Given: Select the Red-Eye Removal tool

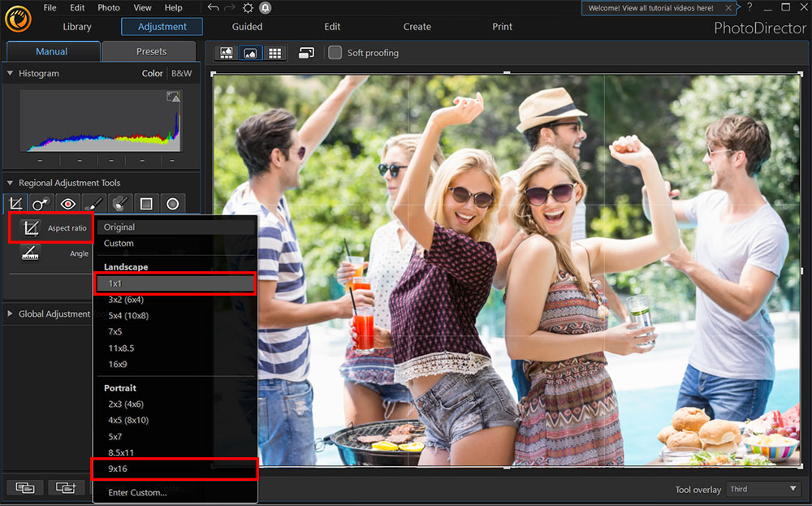Looking at the screenshot, I should [67, 204].
